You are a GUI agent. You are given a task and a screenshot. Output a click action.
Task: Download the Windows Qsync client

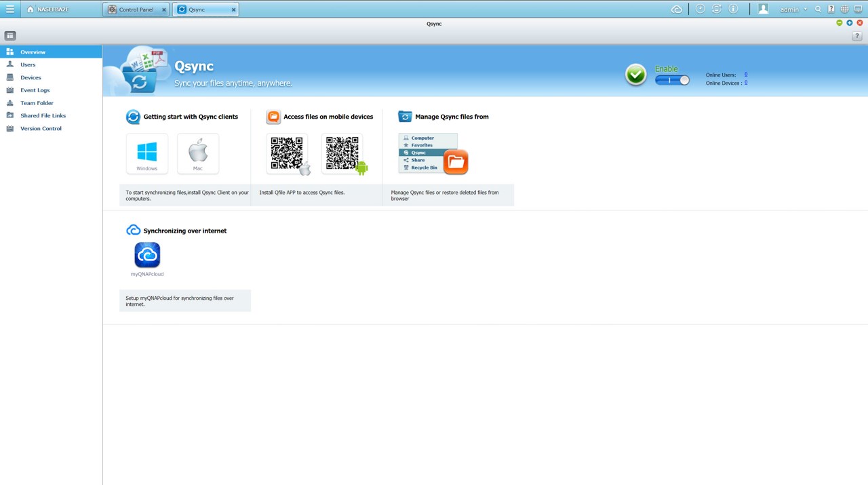coord(147,154)
